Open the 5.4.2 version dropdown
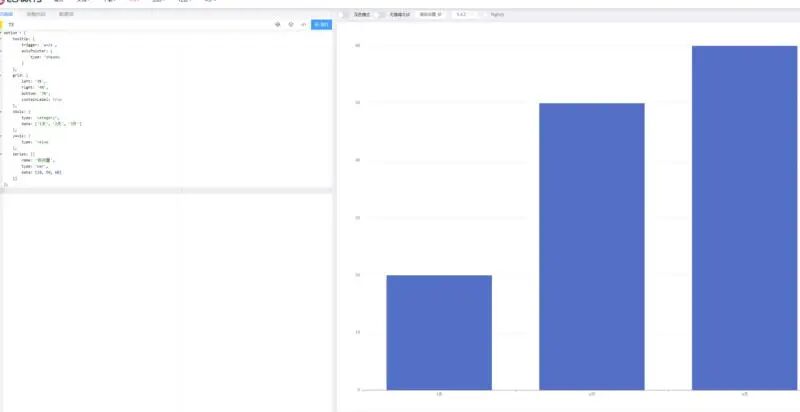The width and height of the screenshot is (800, 412). (x=464, y=15)
